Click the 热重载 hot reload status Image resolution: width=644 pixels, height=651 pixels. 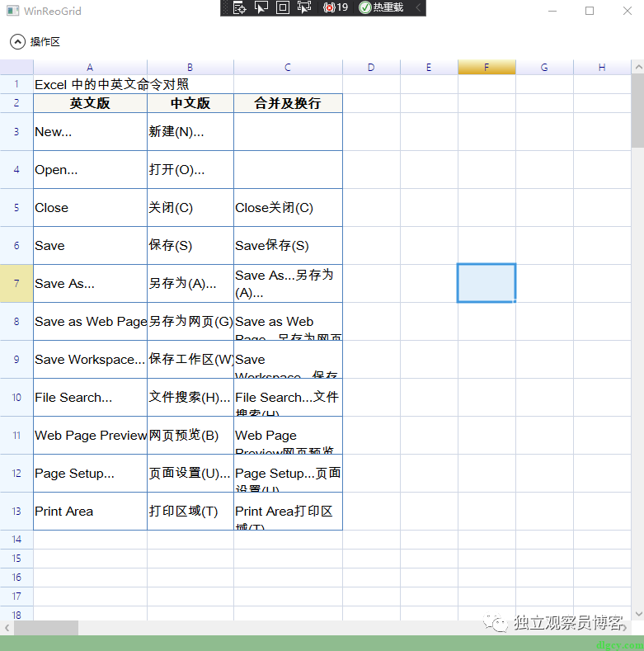[381, 7]
